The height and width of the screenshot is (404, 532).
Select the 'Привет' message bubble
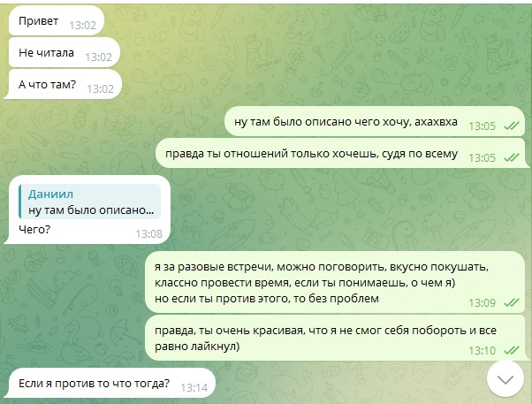click(56, 20)
